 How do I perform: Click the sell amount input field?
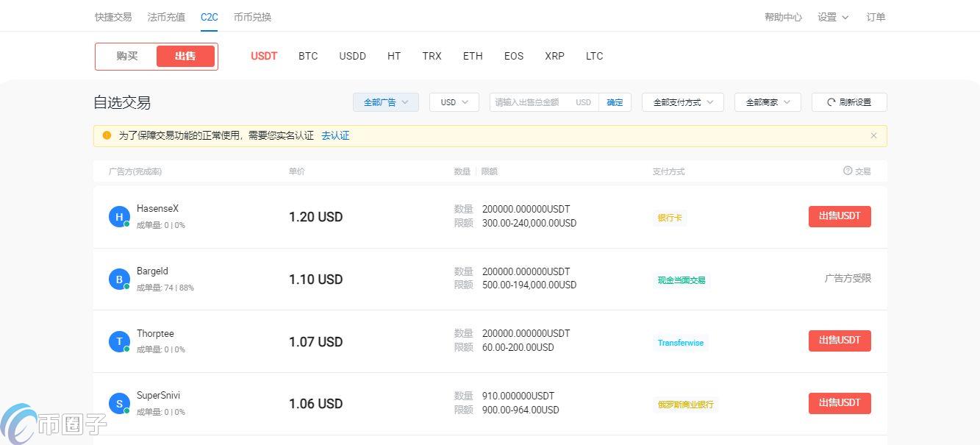[529, 102]
